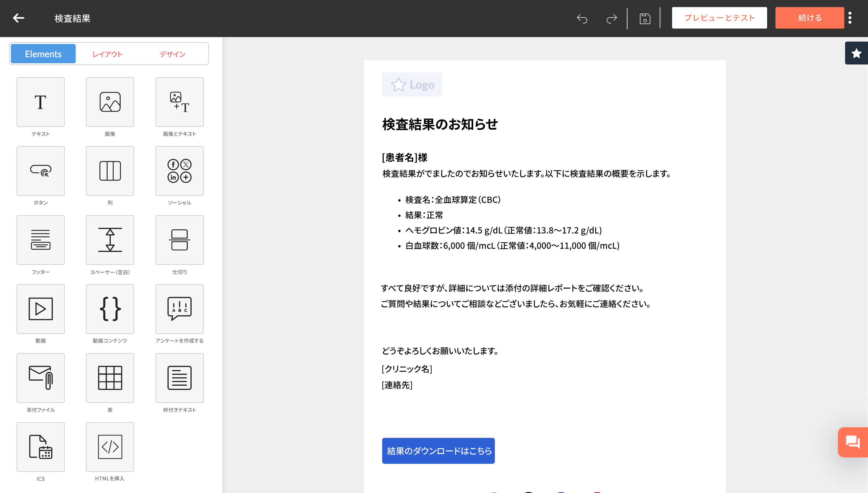The image size is (868, 493).
Task: Click the 結果のダウンロードはこちら button in the email
Action: coord(439,451)
